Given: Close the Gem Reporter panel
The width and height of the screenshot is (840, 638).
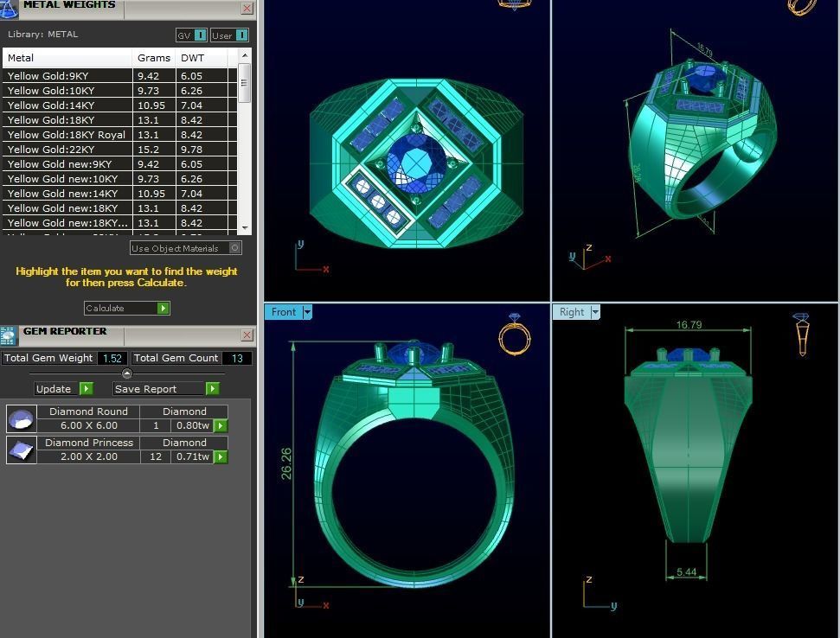Looking at the screenshot, I should click(x=247, y=335).
